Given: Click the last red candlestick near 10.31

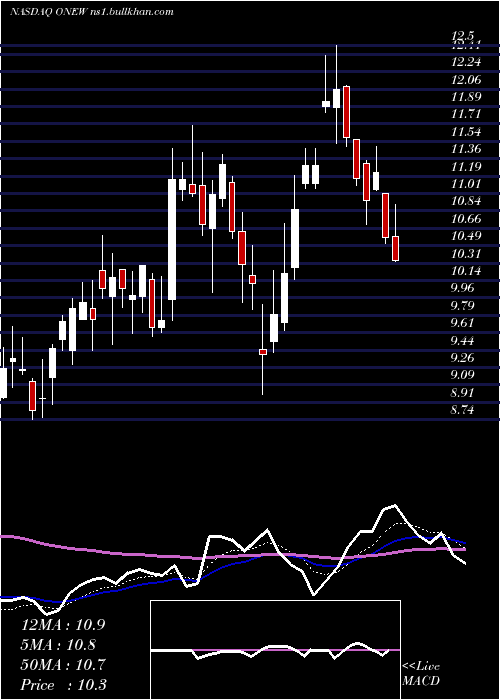Looking at the screenshot, I should pos(395,248).
